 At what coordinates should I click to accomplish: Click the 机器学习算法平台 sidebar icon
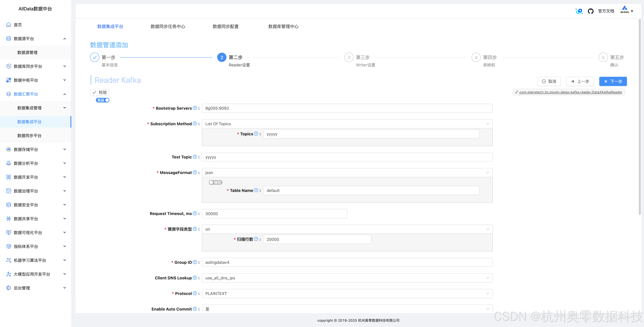tap(9, 260)
